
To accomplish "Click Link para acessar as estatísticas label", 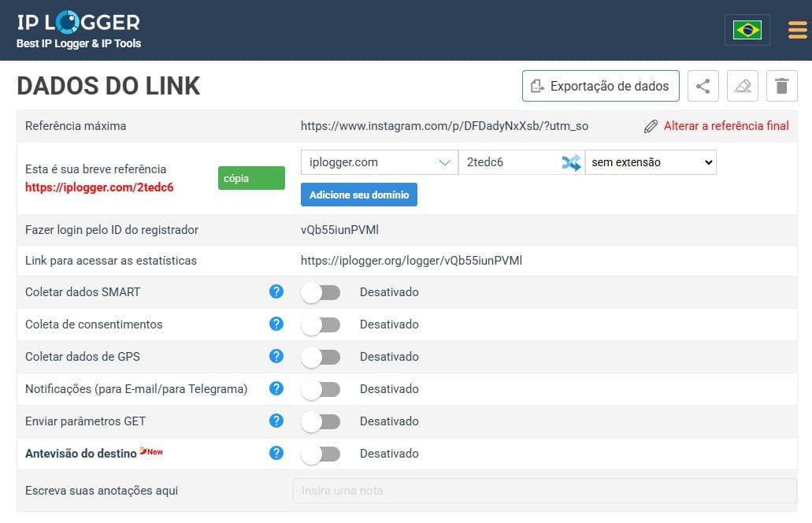I will [111, 261].
